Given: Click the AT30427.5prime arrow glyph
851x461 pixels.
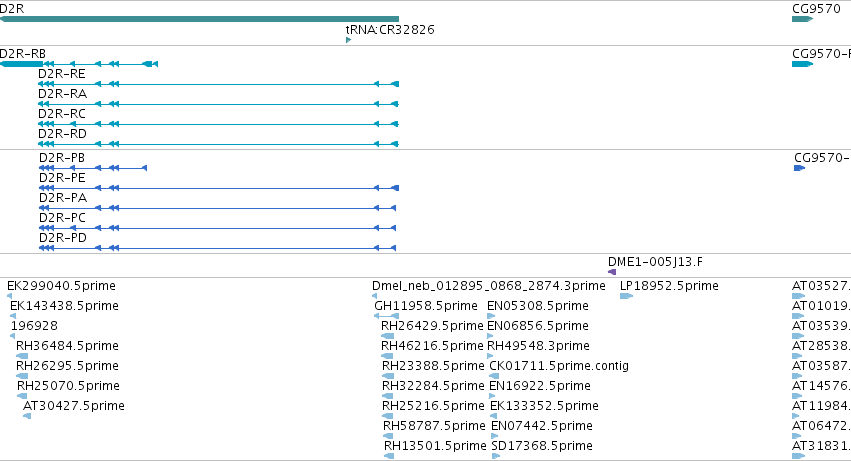Looking at the screenshot, I should point(27,416).
